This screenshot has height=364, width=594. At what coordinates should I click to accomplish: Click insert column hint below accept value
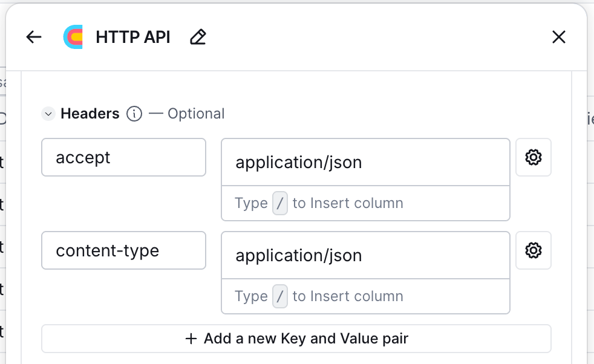click(347, 203)
